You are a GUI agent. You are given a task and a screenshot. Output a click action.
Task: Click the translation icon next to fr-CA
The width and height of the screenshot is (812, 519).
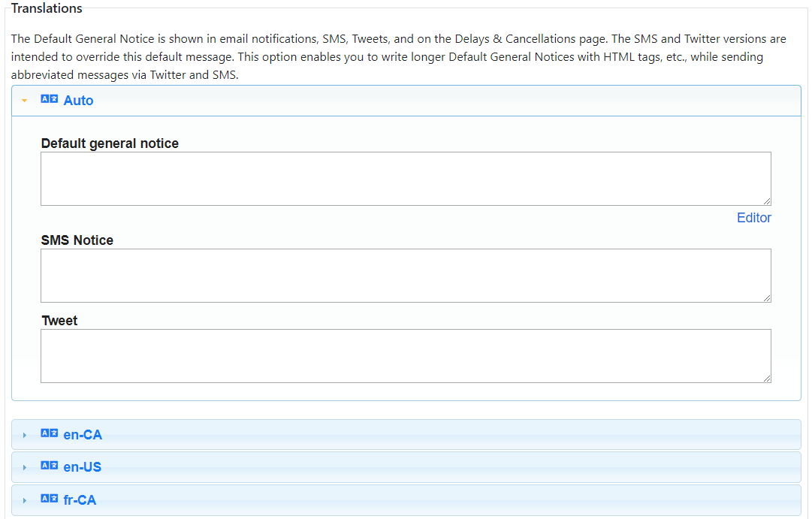click(49, 499)
